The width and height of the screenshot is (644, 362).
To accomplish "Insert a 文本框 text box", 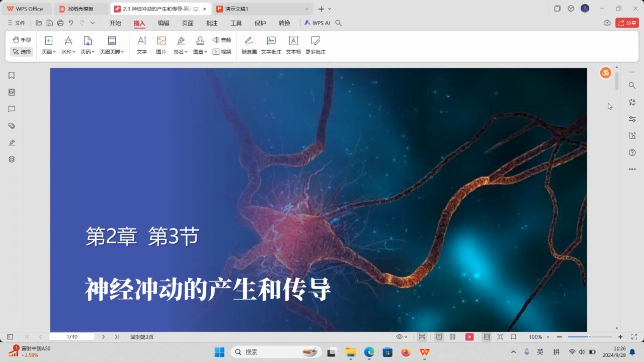I will [x=293, y=45].
